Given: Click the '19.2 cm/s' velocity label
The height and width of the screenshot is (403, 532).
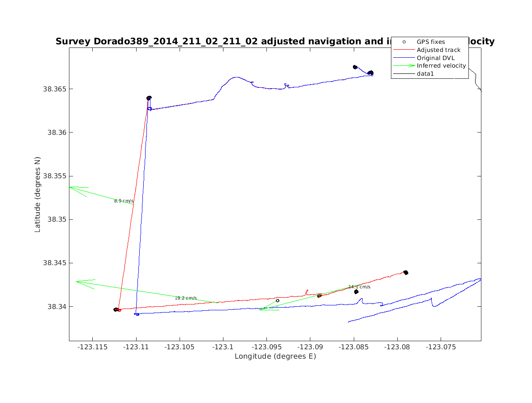Looking at the screenshot, I should (x=185, y=298).
